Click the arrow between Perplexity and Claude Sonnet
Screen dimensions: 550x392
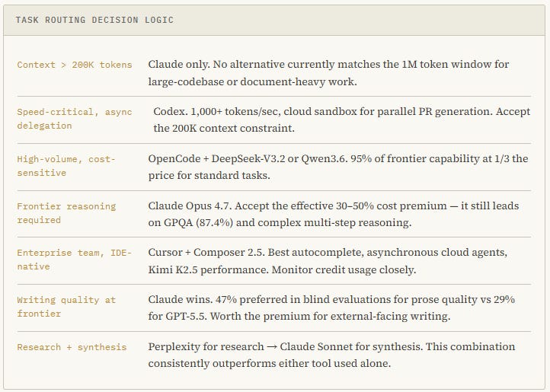pos(272,347)
